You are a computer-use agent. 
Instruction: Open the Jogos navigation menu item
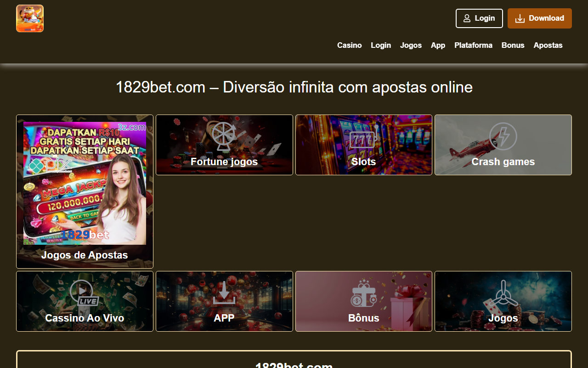click(411, 45)
